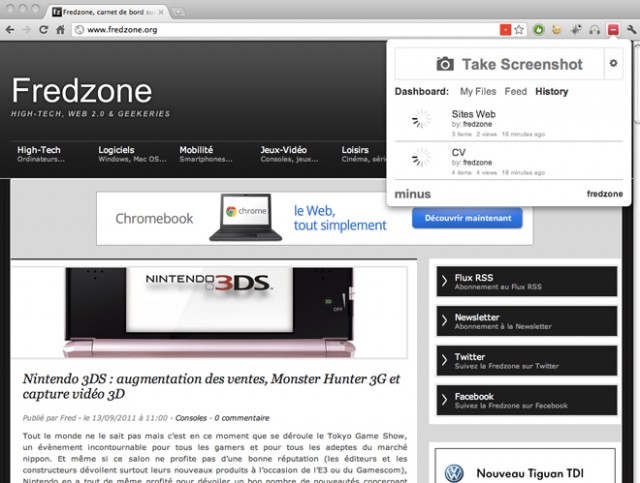Click the Twitter sidebar button
Screen dimensions: 640x483
point(527,361)
